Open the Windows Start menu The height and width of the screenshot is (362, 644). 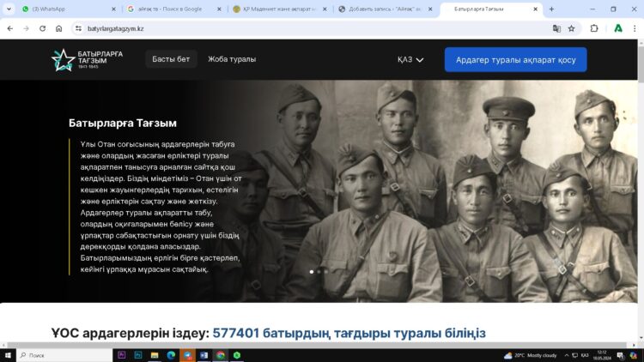click(8, 355)
